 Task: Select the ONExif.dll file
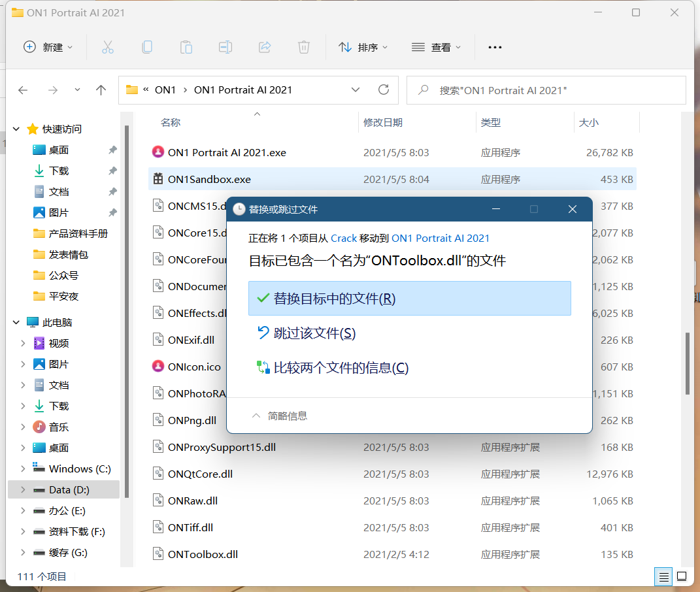[x=191, y=340]
